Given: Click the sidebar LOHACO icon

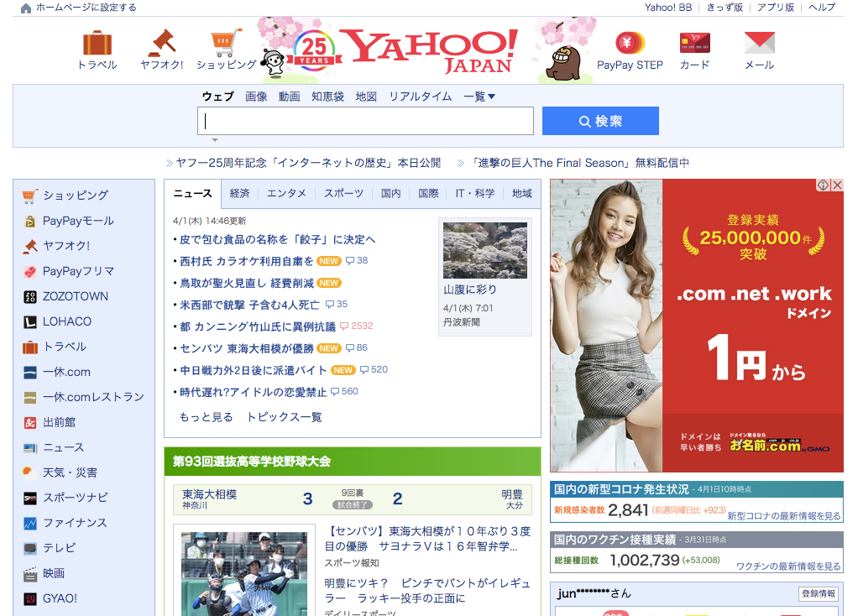Looking at the screenshot, I should click(x=29, y=321).
